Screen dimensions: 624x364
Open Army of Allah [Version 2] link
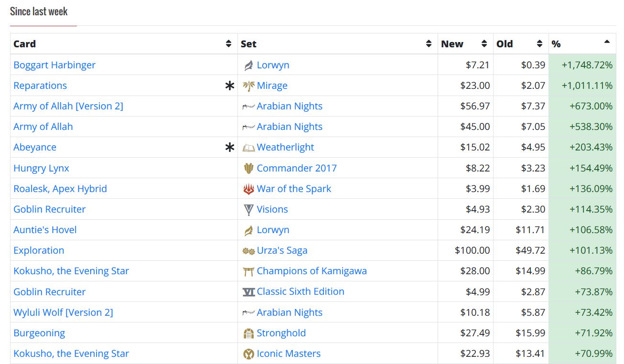68,106
